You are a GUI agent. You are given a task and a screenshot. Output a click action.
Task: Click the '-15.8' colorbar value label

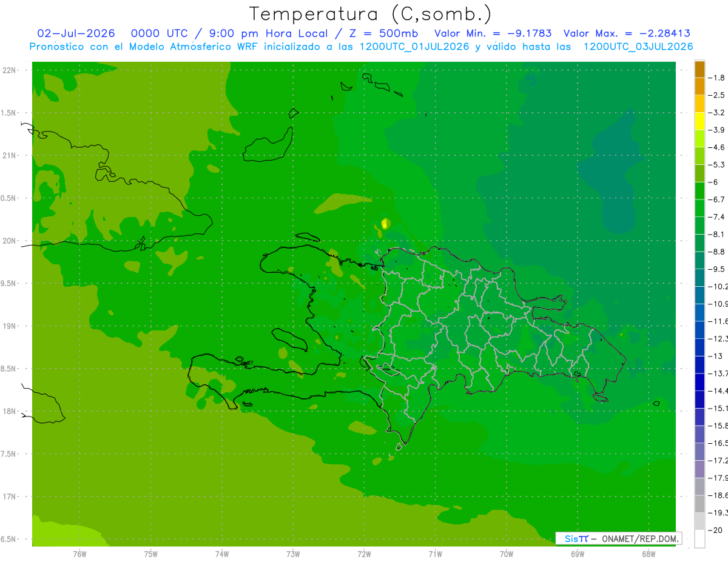tap(717, 426)
